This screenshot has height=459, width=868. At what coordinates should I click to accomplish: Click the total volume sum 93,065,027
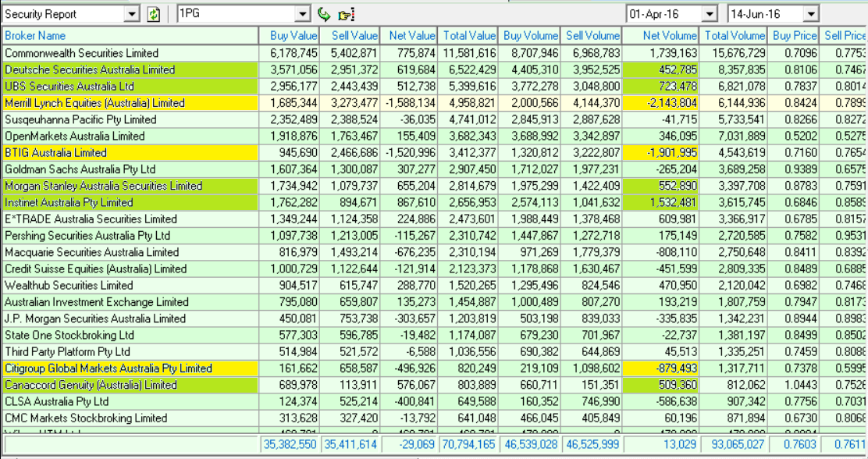(734, 444)
